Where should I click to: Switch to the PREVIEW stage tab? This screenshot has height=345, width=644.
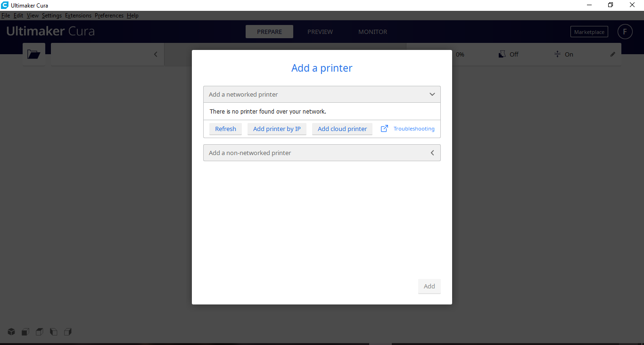[x=320, y=32]
